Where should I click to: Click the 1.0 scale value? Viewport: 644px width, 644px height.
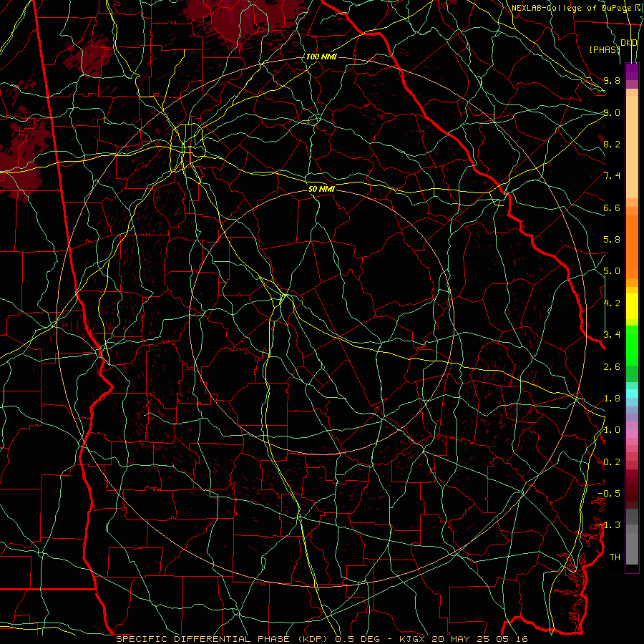612,430
